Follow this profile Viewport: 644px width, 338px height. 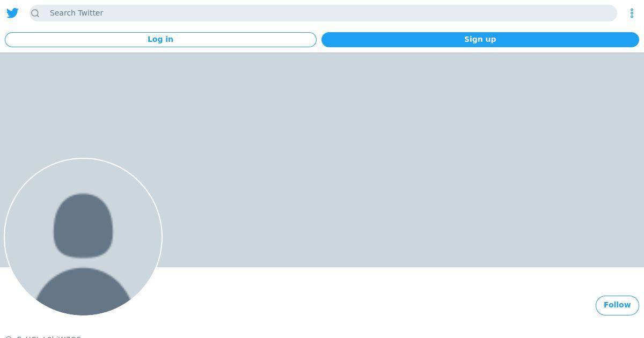click(617, 305)
